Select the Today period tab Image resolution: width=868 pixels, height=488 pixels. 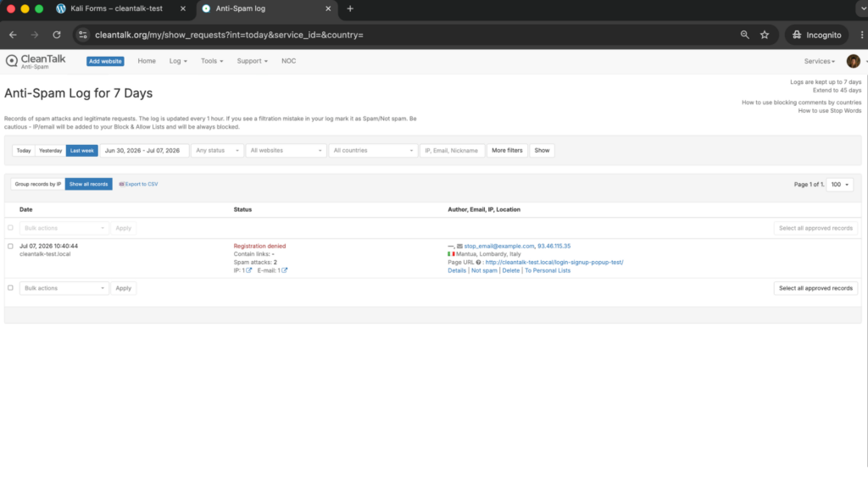point(24,151)
